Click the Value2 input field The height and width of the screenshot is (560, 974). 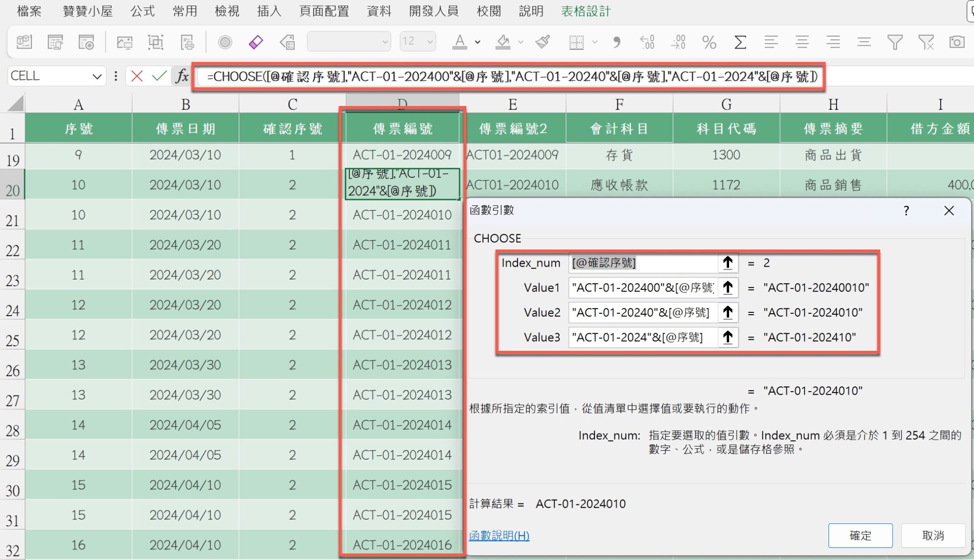point(643,312)
